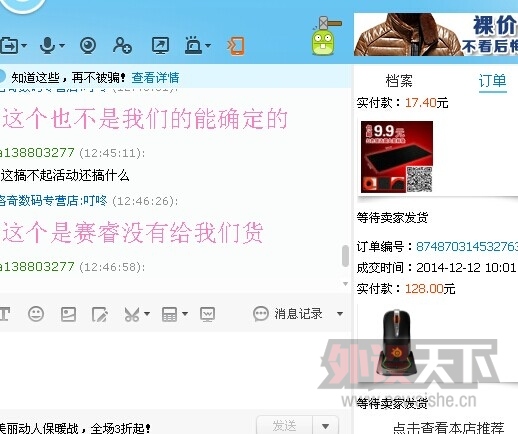Screen dimensions: 518x434
Task: Click 点击查看本店推荐 link
Action: [x=448, y=428]
